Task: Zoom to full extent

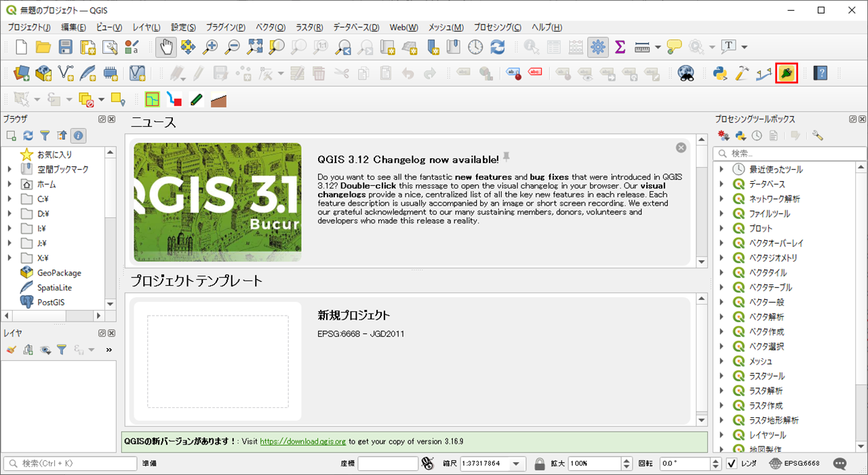Action: 254,47
